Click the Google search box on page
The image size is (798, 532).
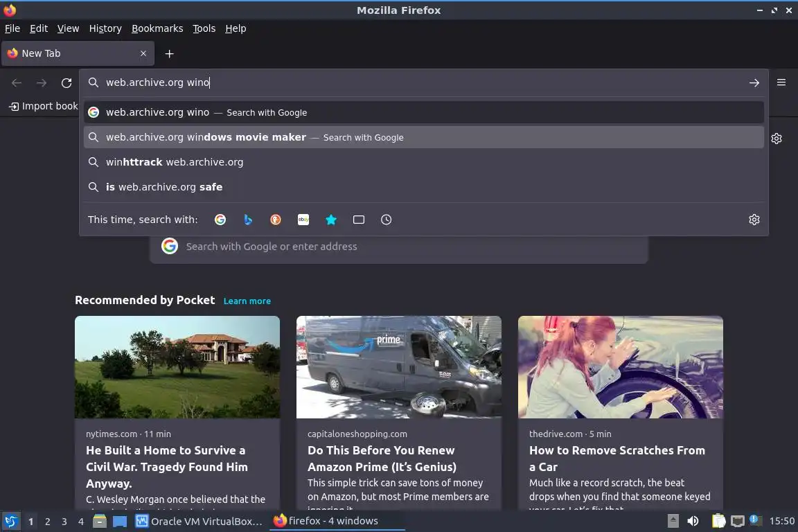(398, 247)
